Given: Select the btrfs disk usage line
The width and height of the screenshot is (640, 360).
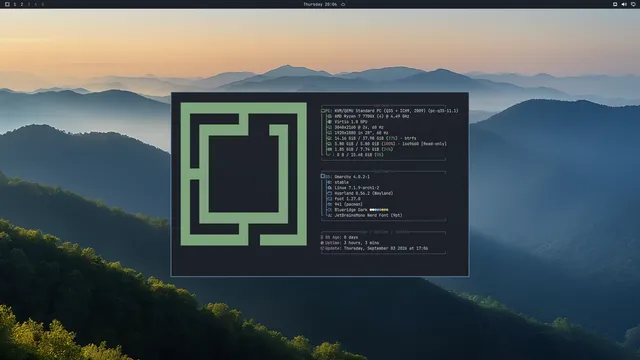Looking at the screenshot, I should [375, 138].
